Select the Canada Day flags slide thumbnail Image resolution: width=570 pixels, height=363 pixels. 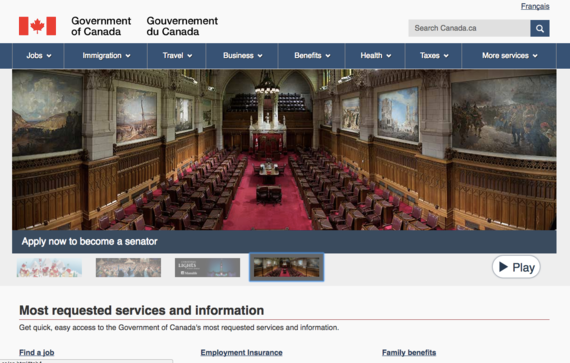click(x=49, y=268)
